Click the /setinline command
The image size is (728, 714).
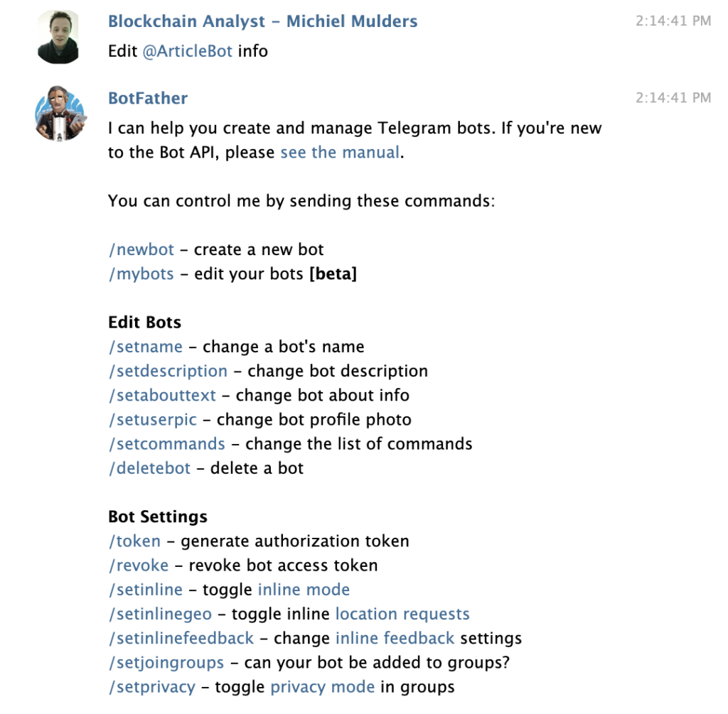click(145, 590)
